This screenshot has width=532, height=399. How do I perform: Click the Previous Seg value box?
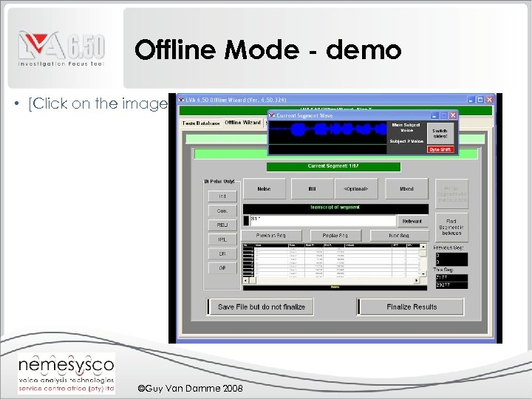click(451, 259)
